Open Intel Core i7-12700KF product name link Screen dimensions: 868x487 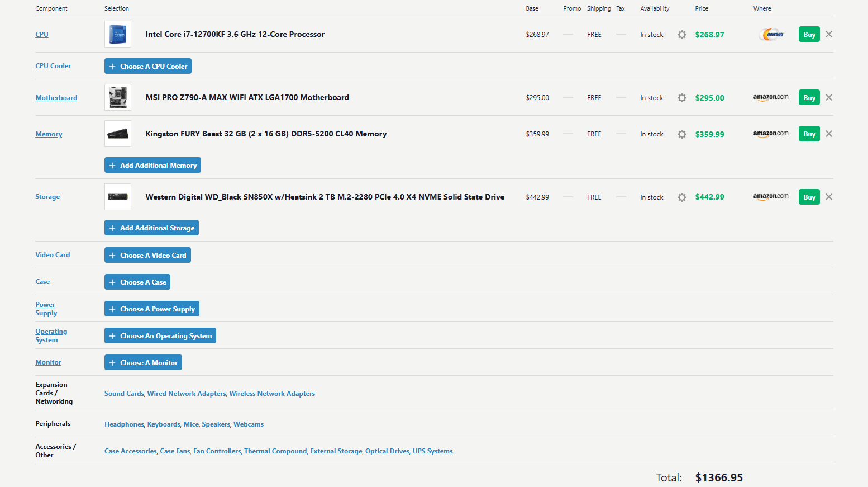pyautogui.click(x=235, y=34)
